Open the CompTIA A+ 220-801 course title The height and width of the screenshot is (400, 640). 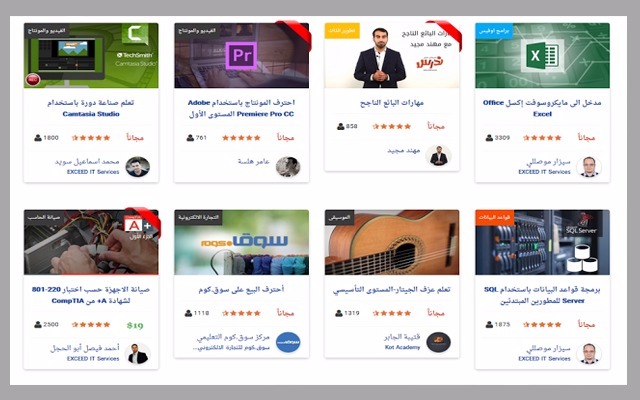[x=91, y=295]
